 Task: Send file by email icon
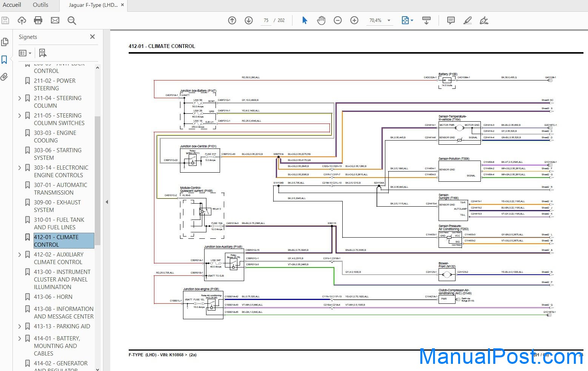pos(55,20)
